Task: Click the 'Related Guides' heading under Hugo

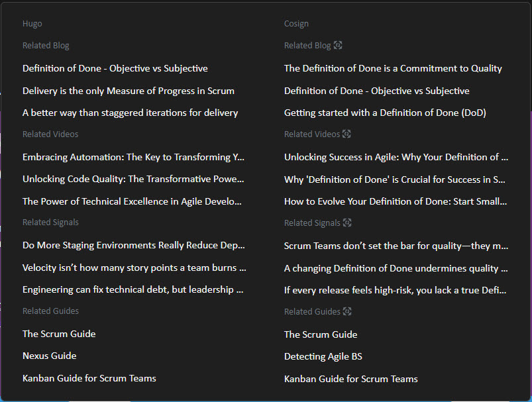Action: tap(50, 311)
